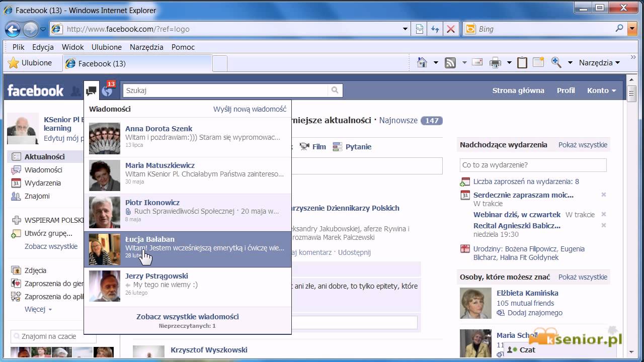
Task: Dismiss the Recital Agnieszki Babicz event
Action: click(x=604, y=225)
